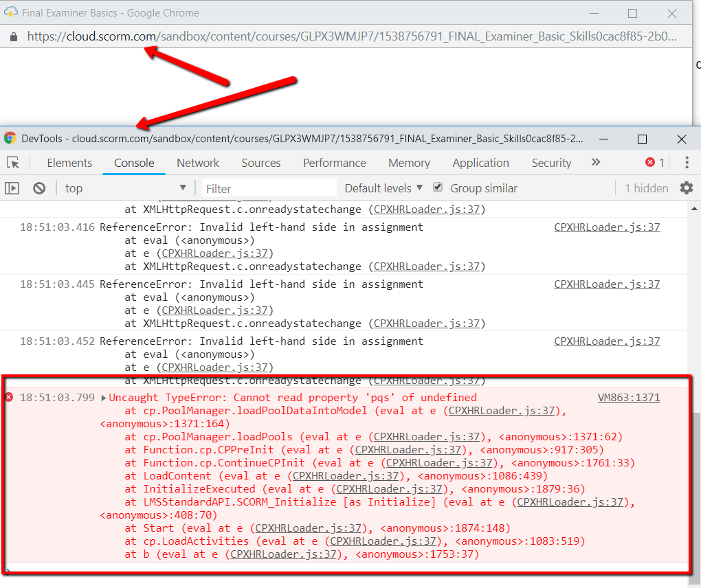Click the 1 hidden messages label
Viewport: 701px width, 588px height.
pyautogui.click(x=646, y=188)
